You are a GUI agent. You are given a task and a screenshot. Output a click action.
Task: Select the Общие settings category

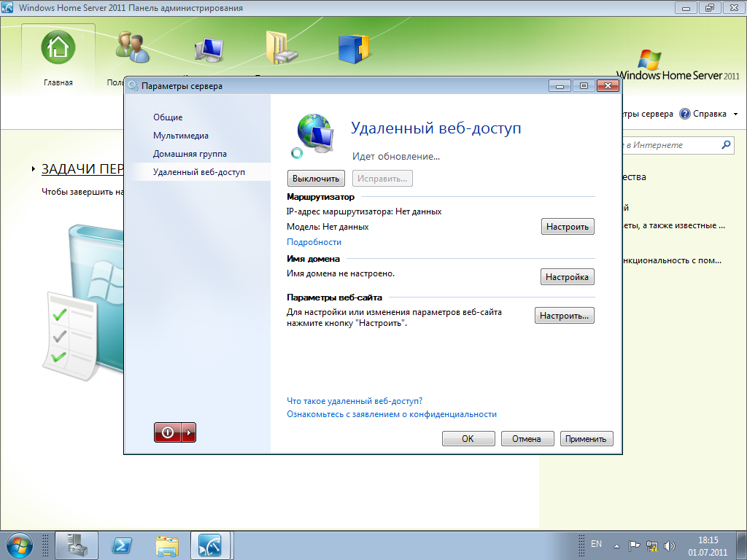(x=168, y=117)
